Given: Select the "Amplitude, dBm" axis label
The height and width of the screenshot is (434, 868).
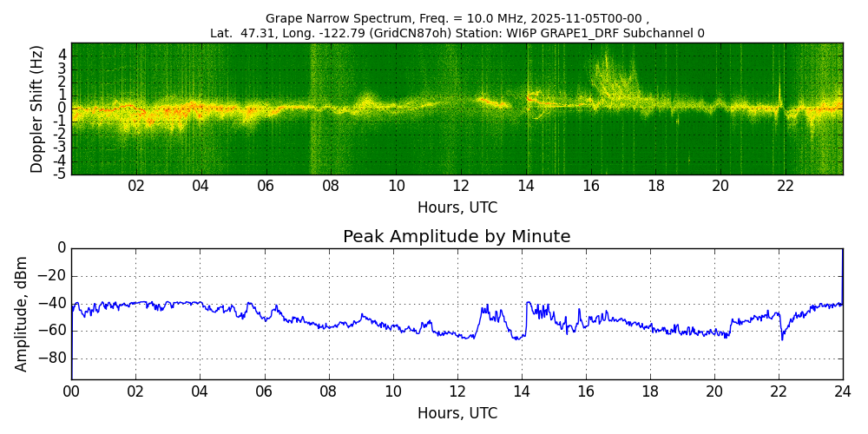Looking at the screenshot, I should (x=23, y=313).
